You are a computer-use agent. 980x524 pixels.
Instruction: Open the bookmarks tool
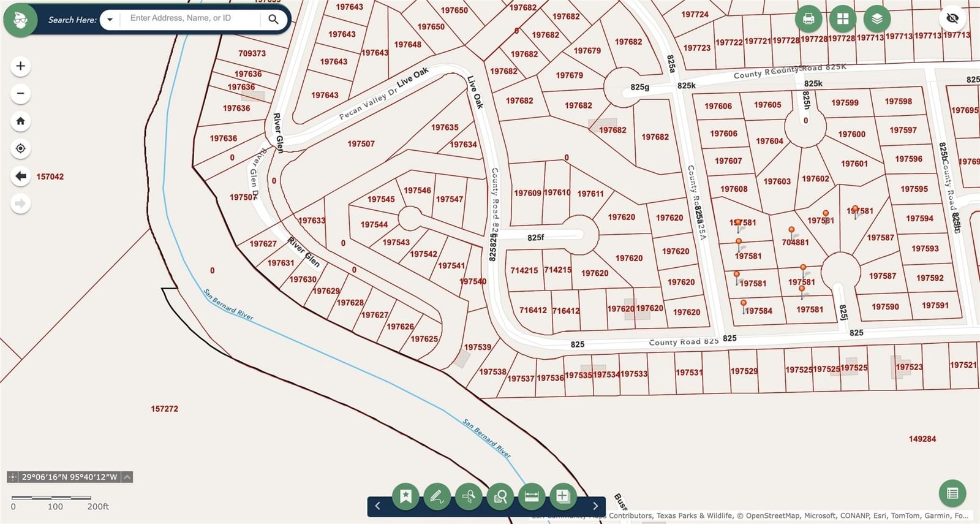coord(405,496)
